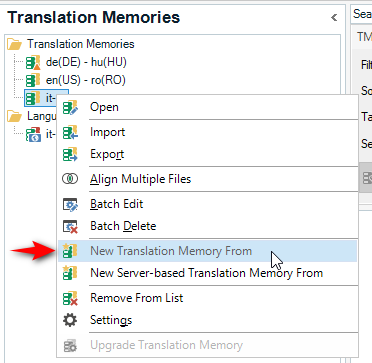This screenshot has width=372, height=363.
Task: Click the Remove From List icon
Action: point(70,298)
